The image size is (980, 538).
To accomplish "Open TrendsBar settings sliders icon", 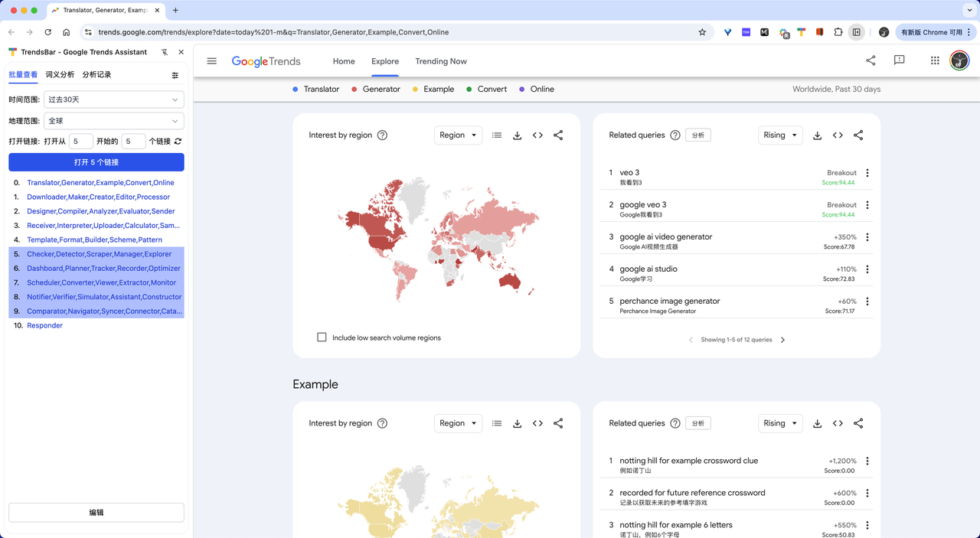I will tap(175, 75).
